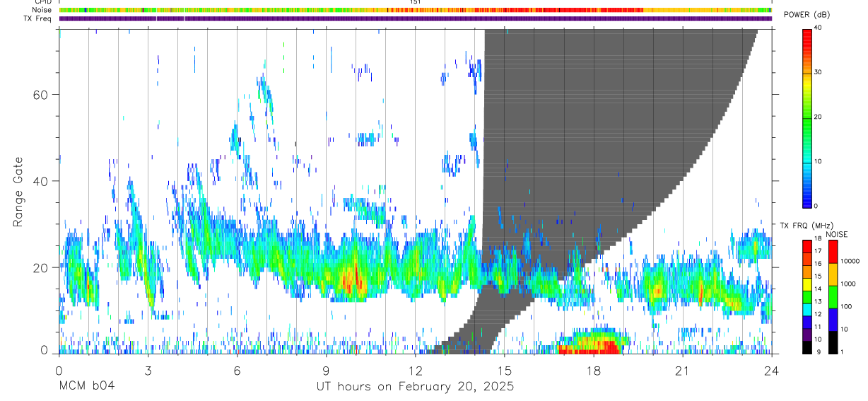Click the yellow segment of TX FRQ legend
This screenshot has height=401, width=868.
tap(808, 284)
